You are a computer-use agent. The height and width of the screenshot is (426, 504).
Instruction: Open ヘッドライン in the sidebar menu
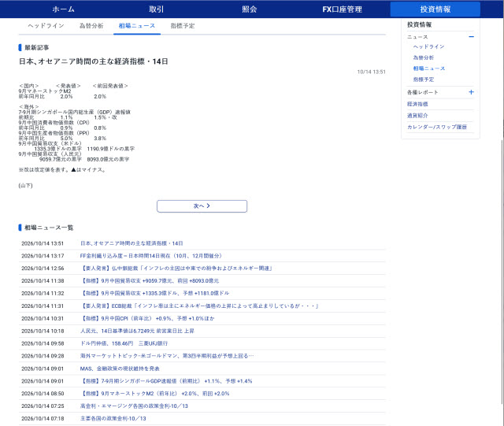click(428, 47)
